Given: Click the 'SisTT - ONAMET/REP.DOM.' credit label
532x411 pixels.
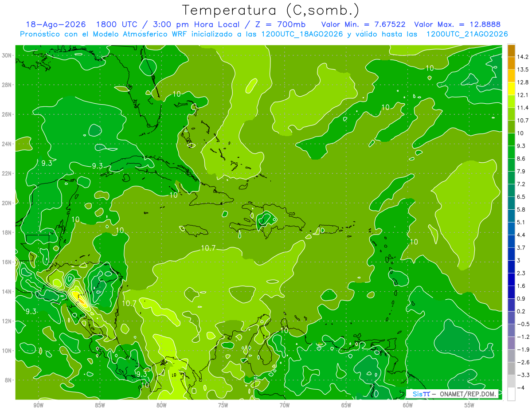Looking at the screenshot, I should (452, 394).
